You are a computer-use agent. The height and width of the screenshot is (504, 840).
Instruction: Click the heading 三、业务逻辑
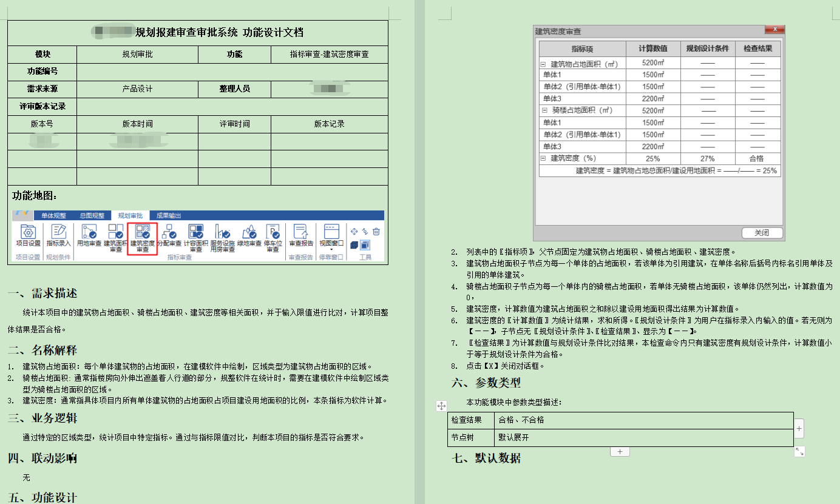[42, 418]
